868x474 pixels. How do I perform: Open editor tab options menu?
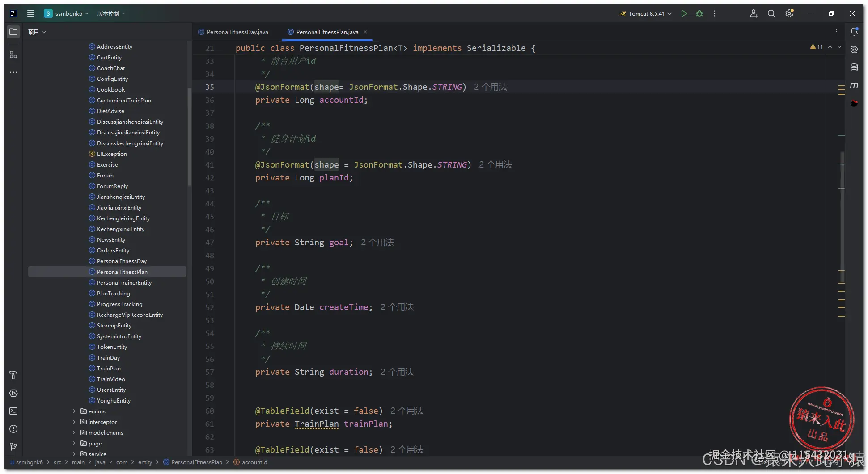point(836,32)
